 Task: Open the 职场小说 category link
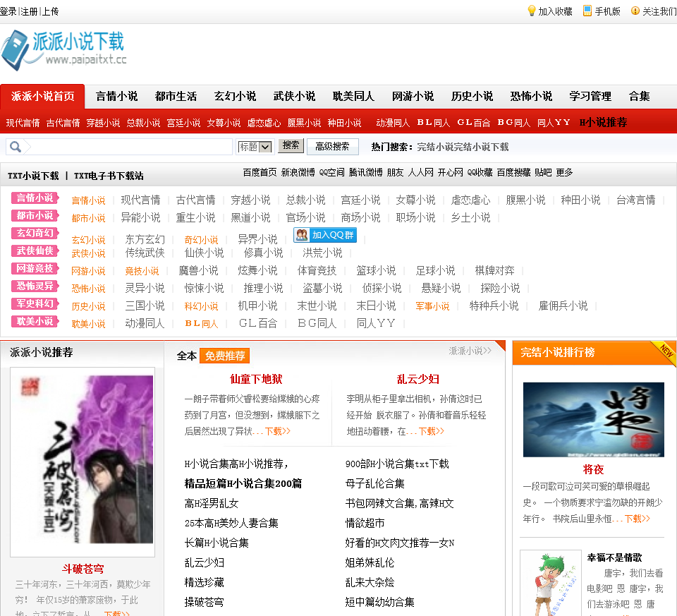(416, 217)
